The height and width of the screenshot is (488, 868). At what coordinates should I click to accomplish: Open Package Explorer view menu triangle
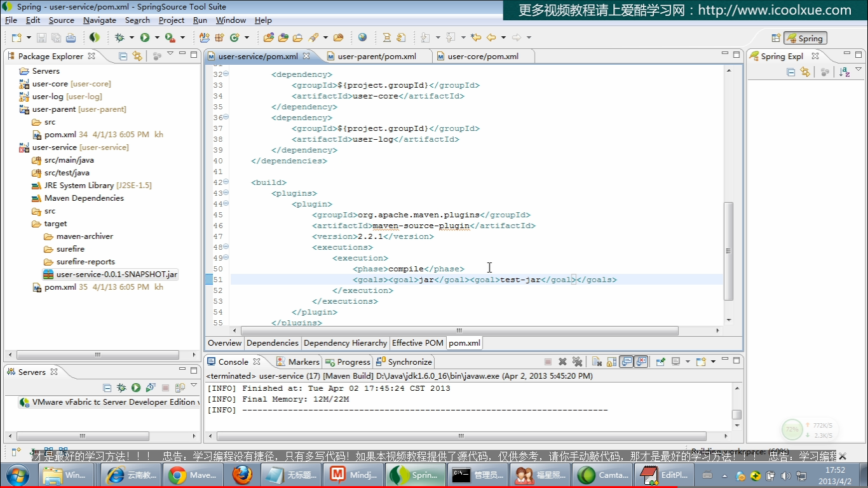click(x=170, y=55)
